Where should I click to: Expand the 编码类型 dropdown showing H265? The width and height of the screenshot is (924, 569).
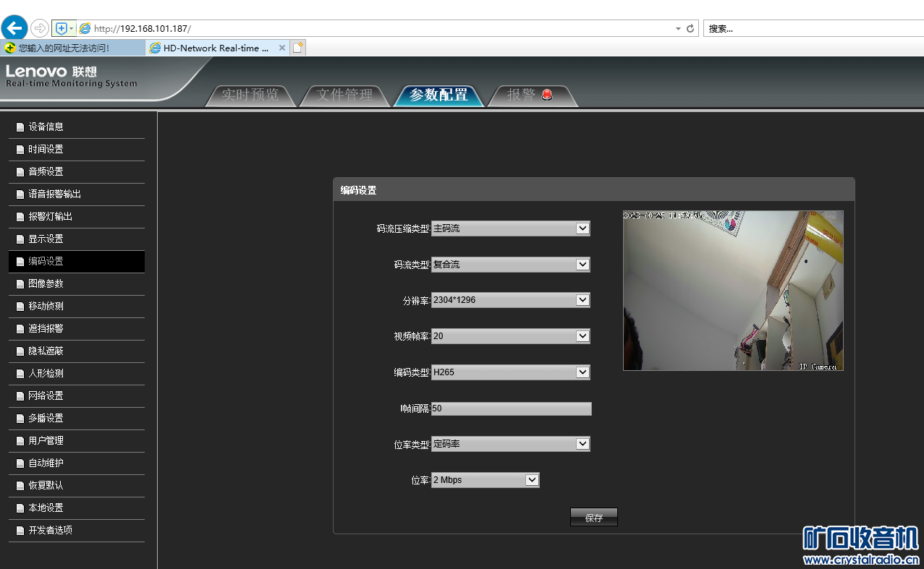click(x=511, y=372)
